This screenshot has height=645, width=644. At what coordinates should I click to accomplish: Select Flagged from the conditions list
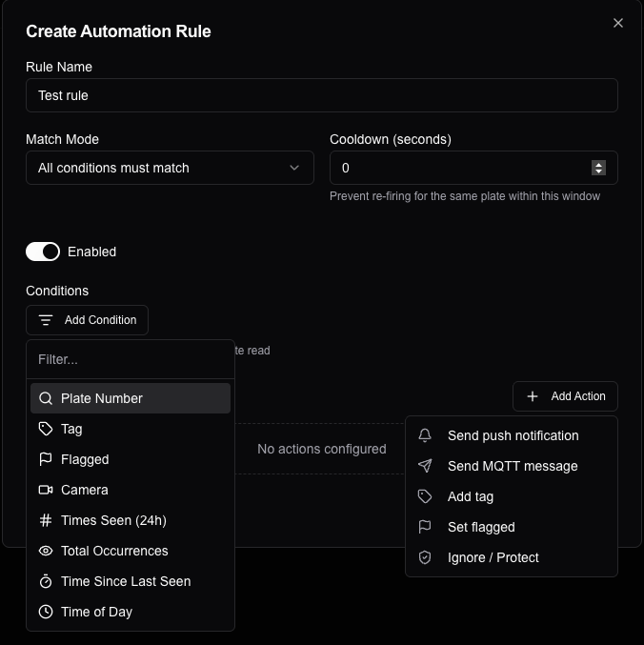[x=85, y=459]
